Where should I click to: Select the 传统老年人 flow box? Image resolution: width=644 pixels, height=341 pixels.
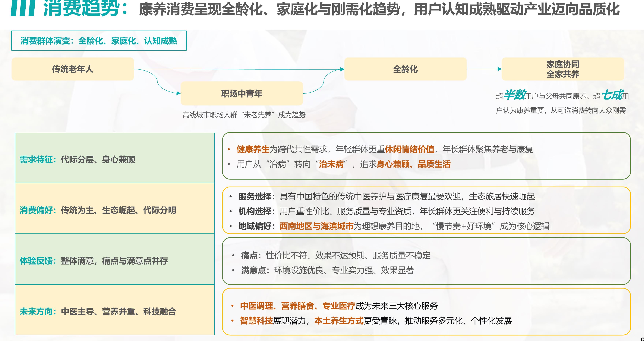pos(73,69)
